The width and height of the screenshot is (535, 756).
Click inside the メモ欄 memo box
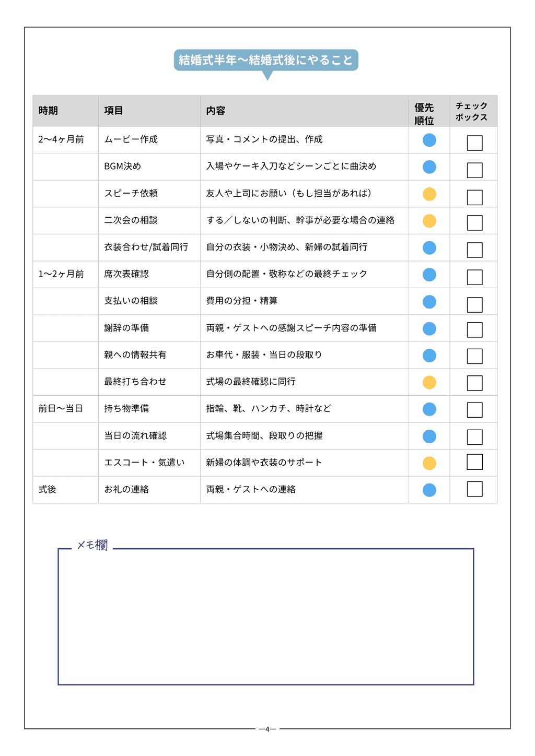click(265, 617)
